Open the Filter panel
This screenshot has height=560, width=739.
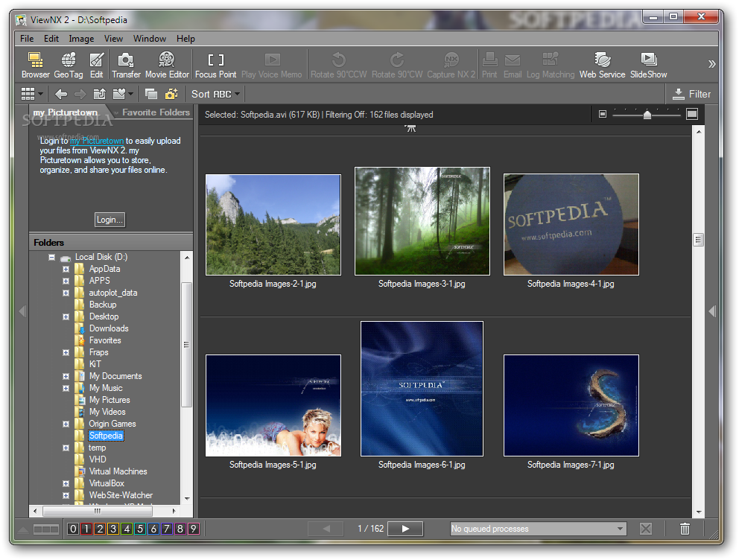pyautogui.click(x=692, y=94)
